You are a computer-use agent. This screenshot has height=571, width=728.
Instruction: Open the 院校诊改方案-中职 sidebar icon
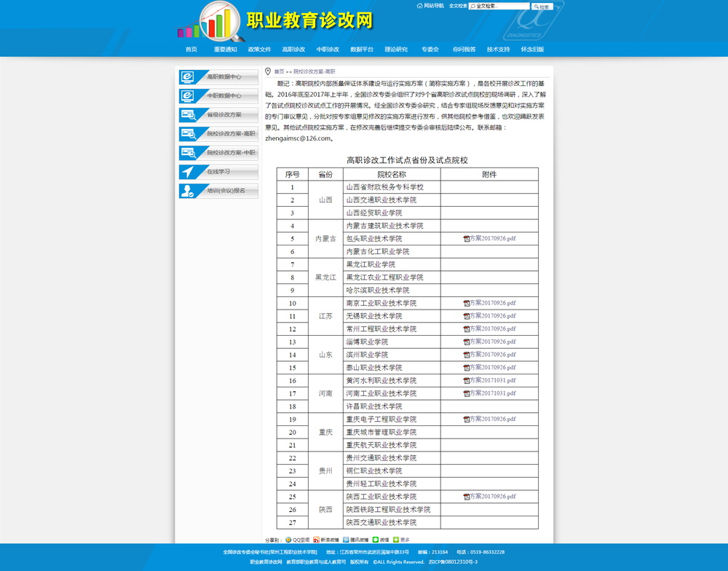coord(188,153)
